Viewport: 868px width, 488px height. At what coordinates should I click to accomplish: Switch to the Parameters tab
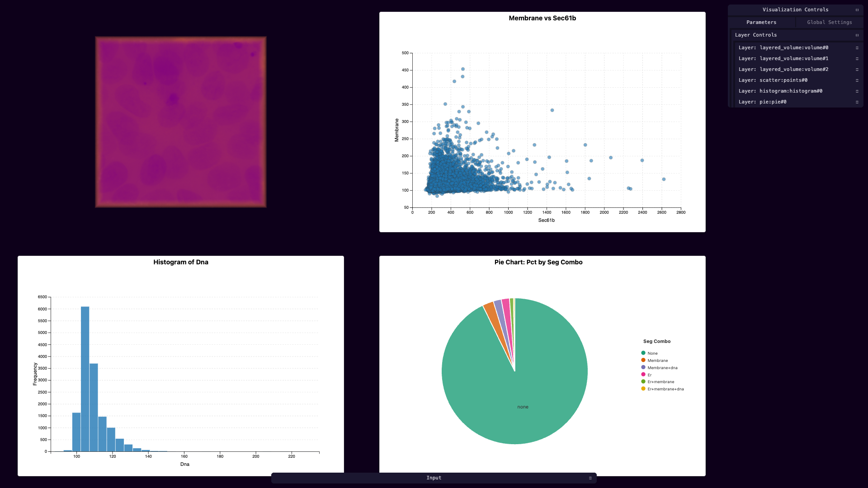click(761, 22)
